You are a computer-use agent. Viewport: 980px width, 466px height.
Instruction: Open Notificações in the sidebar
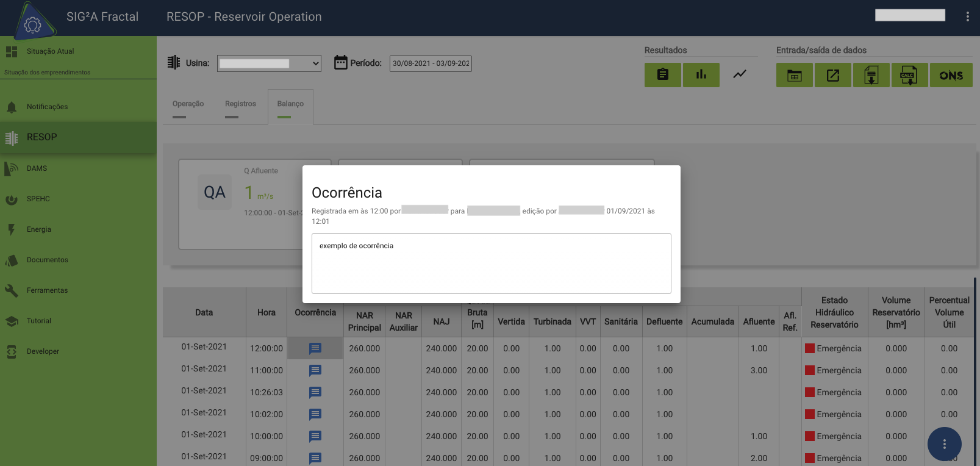point(47,107)
